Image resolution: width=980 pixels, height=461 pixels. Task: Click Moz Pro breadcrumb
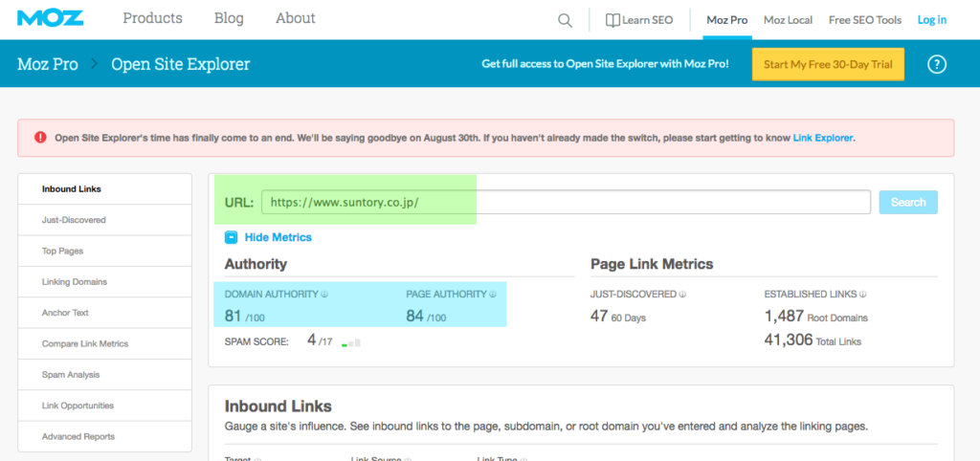coord(48,64)
